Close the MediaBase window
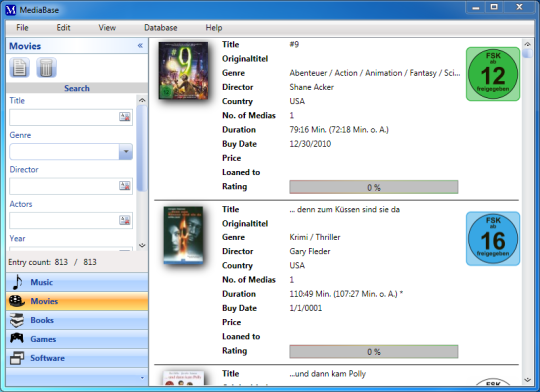The width and height of the screenshot is (540, 392). point(519,7)
